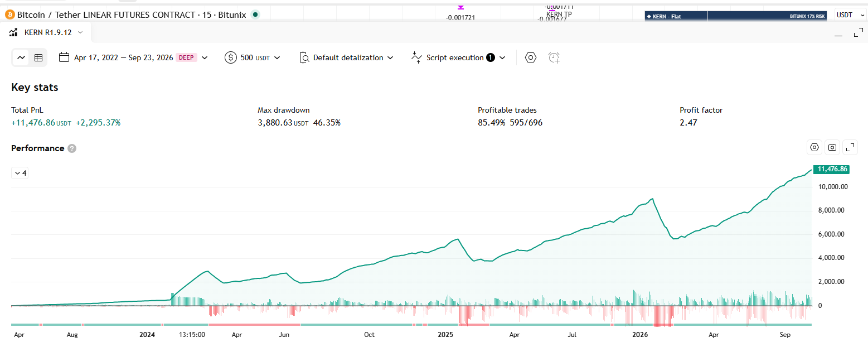Click the 13:15:00 time axis marker
Image resolution: width=868 pixels, height=342 pixels.
point(193,335)
